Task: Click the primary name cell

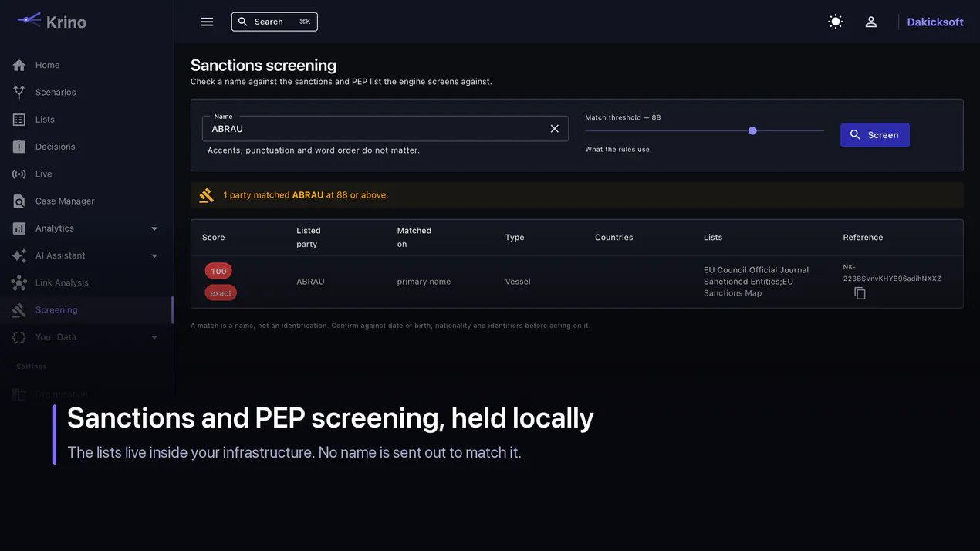Action: (424, 282)
